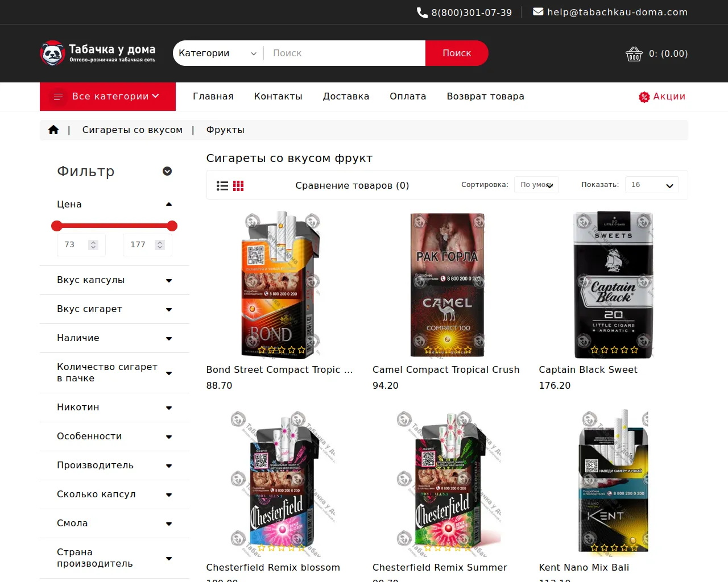
Task: Click the home icon in breadcrumbs
Action: point(53,130)
